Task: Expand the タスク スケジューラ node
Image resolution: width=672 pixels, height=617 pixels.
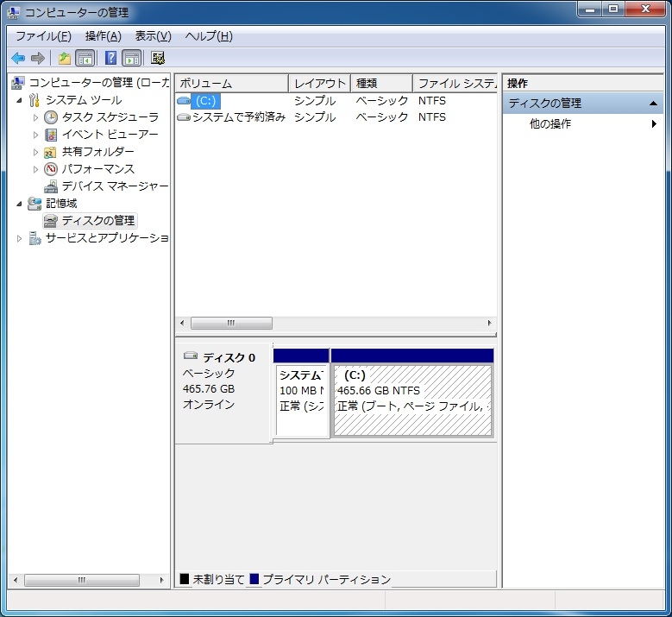Action: tap(35, 117)
